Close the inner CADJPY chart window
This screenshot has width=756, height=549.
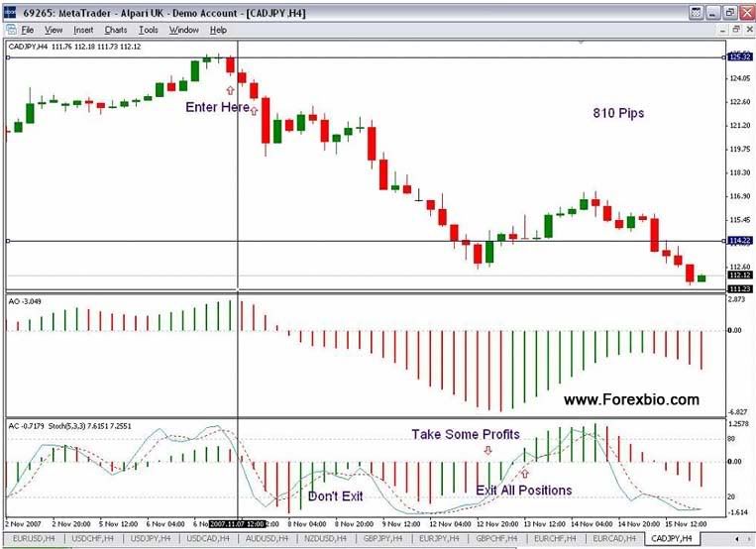coord(749,30)
